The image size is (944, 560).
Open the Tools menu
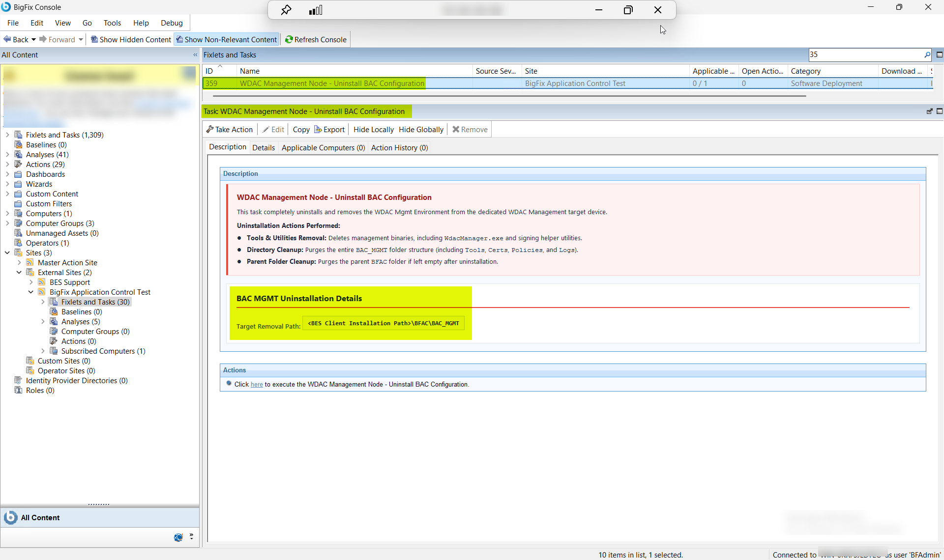click(112, 23)
